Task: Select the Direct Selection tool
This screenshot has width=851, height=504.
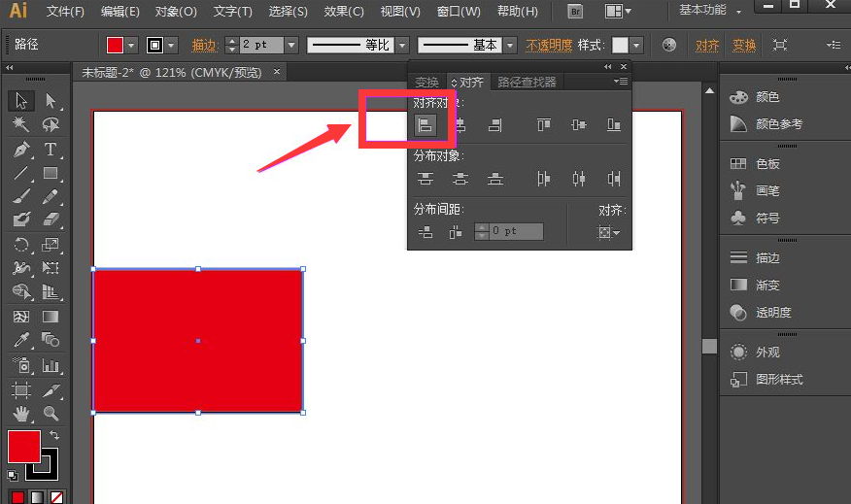Action: coord(51,101)
